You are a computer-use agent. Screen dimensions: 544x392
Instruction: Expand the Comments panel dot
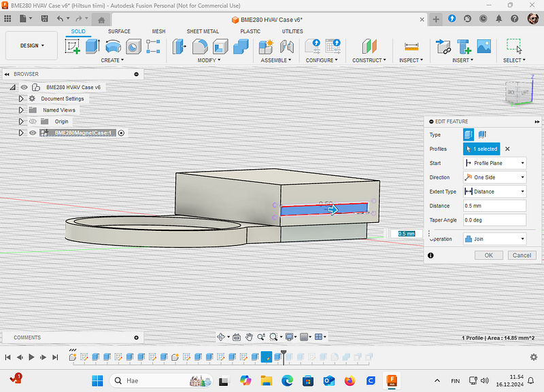click(x=137, y=338)
